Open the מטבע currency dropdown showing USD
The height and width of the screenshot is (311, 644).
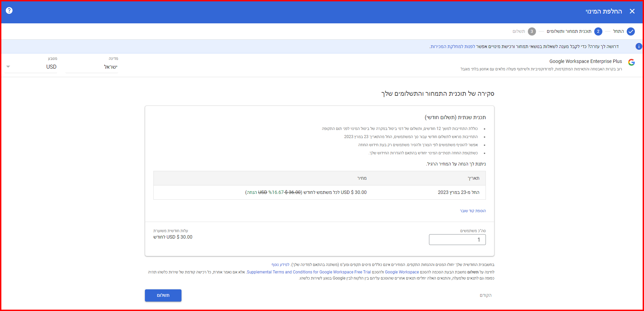click(31, 67)
